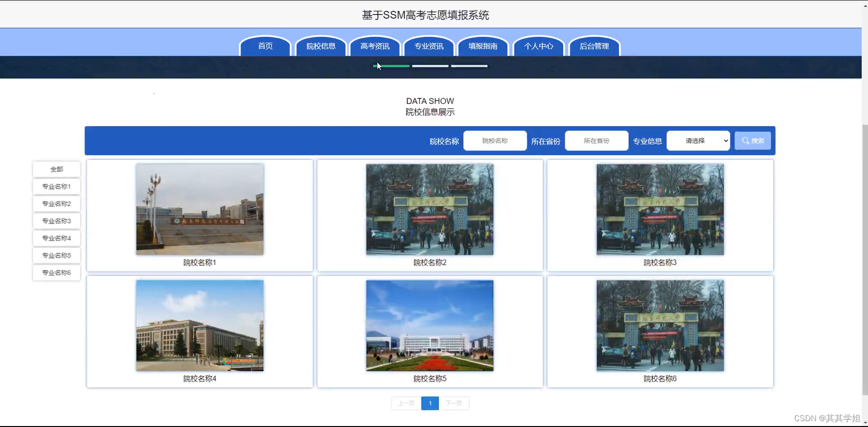Filter by 专业名称1
This screenshot has height=427, width=868.
[56, 187]
